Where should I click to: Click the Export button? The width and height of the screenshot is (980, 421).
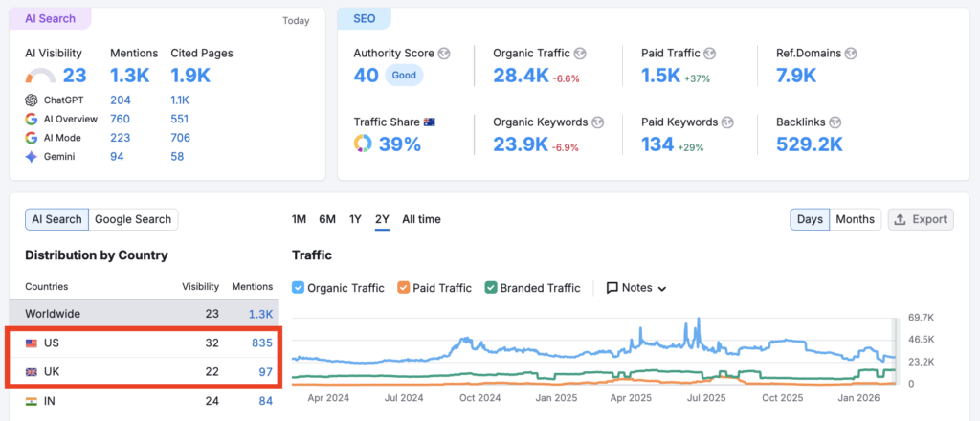pos(920,219)
